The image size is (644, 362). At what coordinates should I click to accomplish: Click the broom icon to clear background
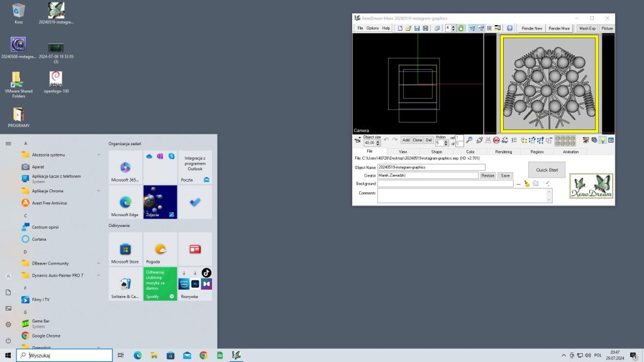click(527, 184)
